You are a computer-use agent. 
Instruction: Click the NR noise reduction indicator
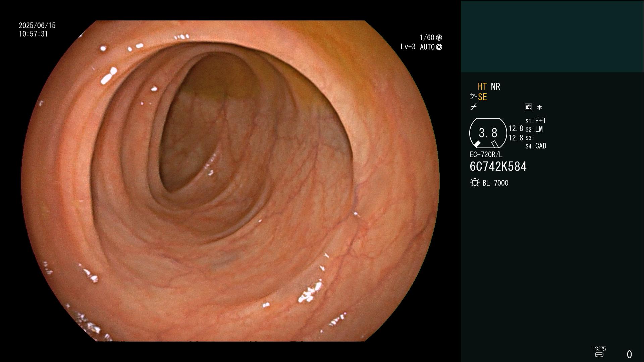[495, 87]
